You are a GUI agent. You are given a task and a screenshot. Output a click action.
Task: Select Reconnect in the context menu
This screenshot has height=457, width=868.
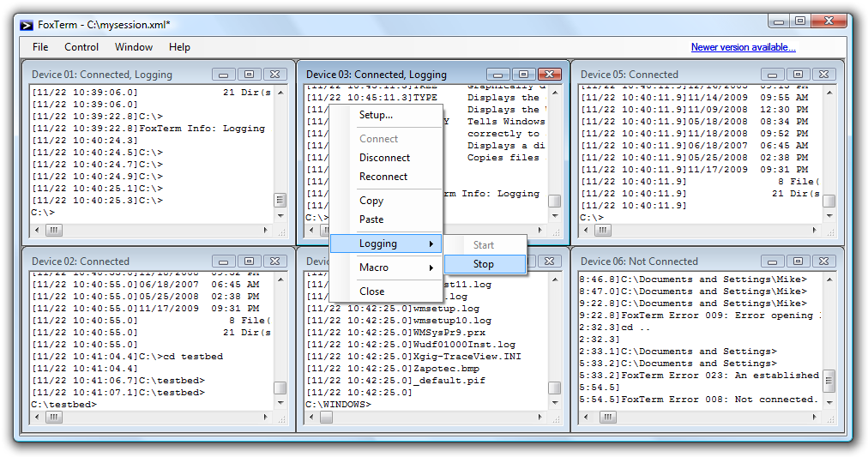click(x=386, y=177)
